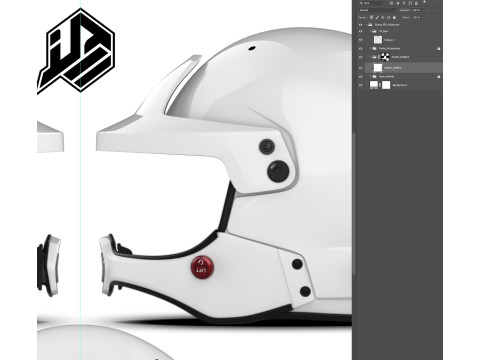
Task: Open the Normal blend mode dropdown
Action: point(378,10)
